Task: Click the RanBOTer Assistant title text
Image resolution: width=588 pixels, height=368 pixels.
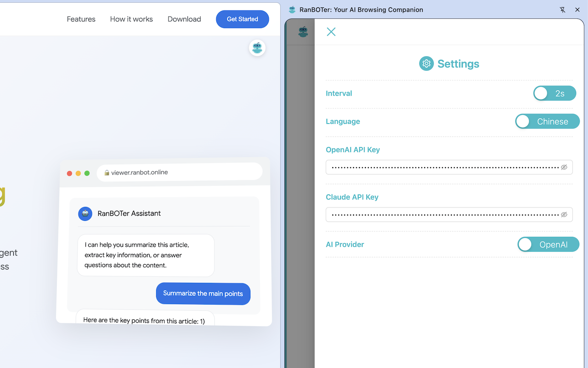Action: (129, 213)
